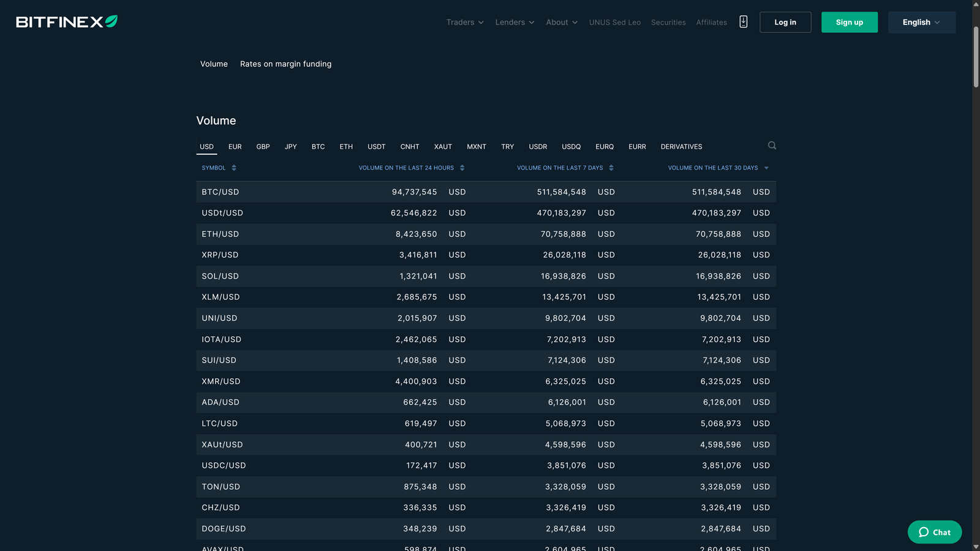Click the Securities menu item

[x=668, y=22]
